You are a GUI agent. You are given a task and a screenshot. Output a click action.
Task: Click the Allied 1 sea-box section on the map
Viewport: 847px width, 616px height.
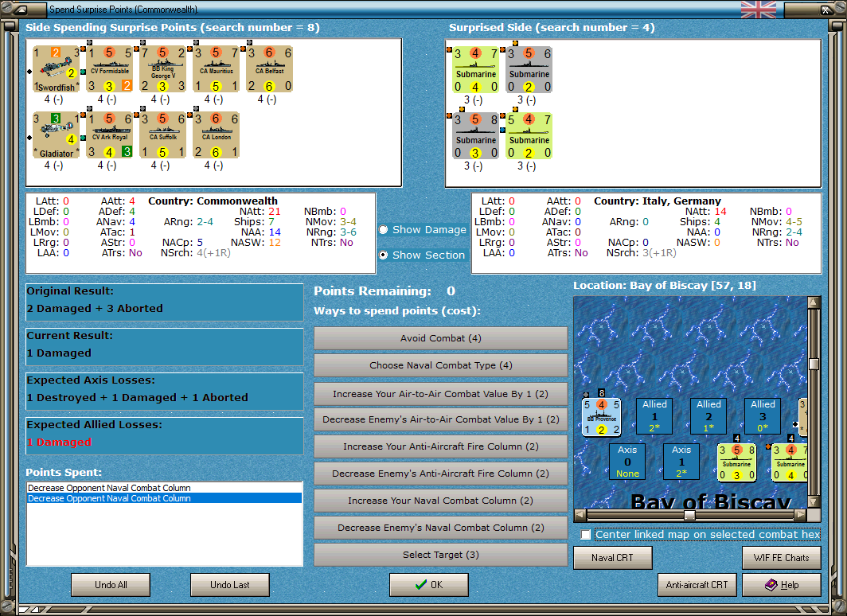pyautogui.click(x=654, y=416)
